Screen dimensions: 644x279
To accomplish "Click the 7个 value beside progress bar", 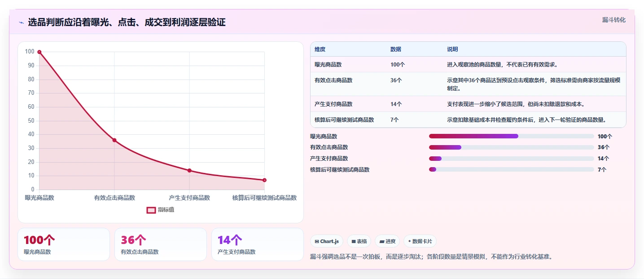I will pyautogui.click(x=602, y=169).
